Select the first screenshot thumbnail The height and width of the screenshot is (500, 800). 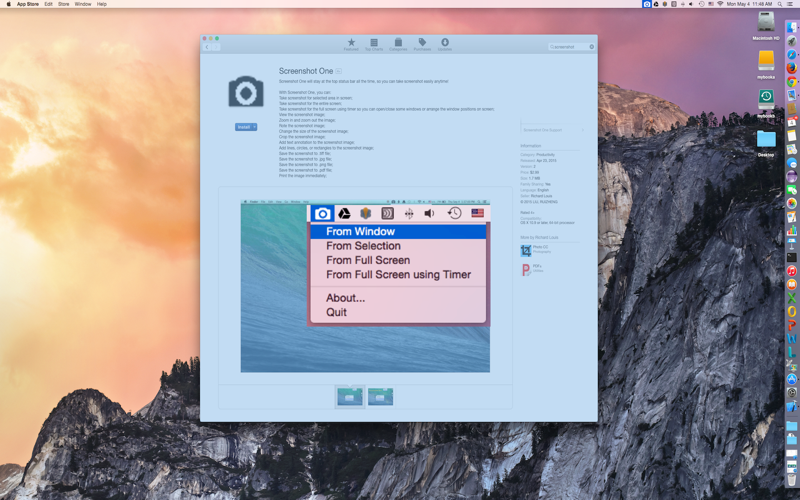tap(350, 396)
